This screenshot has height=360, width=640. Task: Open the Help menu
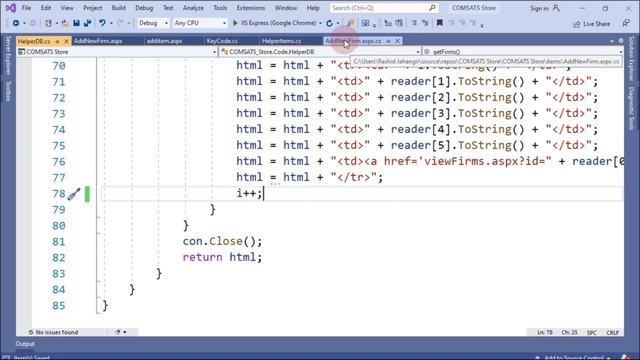point(313,8)
